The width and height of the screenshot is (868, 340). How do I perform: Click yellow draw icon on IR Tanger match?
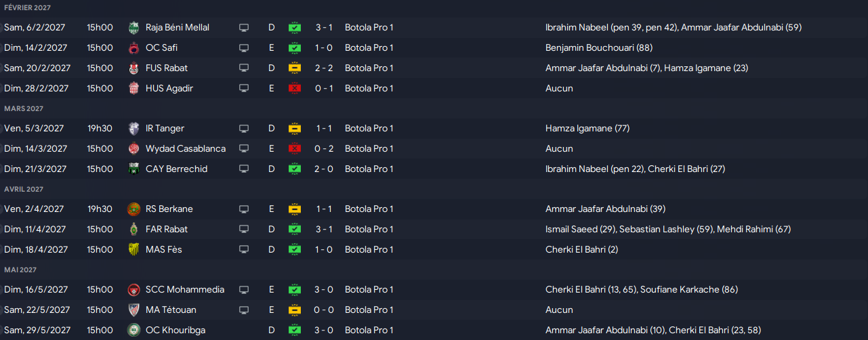click(294, 129)
